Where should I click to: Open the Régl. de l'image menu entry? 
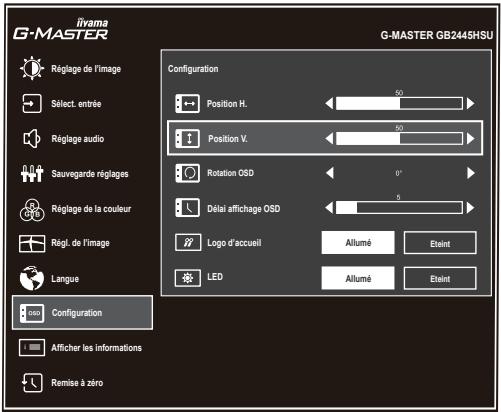click(80, 243)
